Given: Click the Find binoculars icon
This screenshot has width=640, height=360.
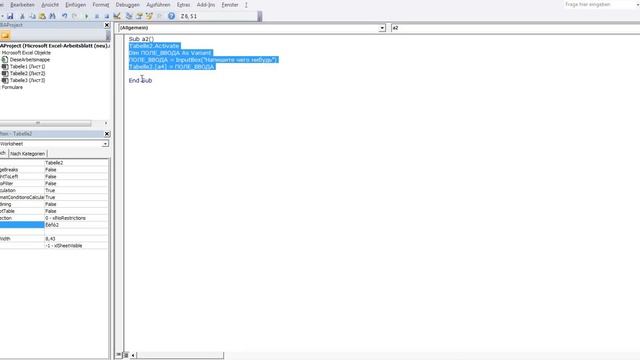Looking at the screenshot, I should (53, 16).
